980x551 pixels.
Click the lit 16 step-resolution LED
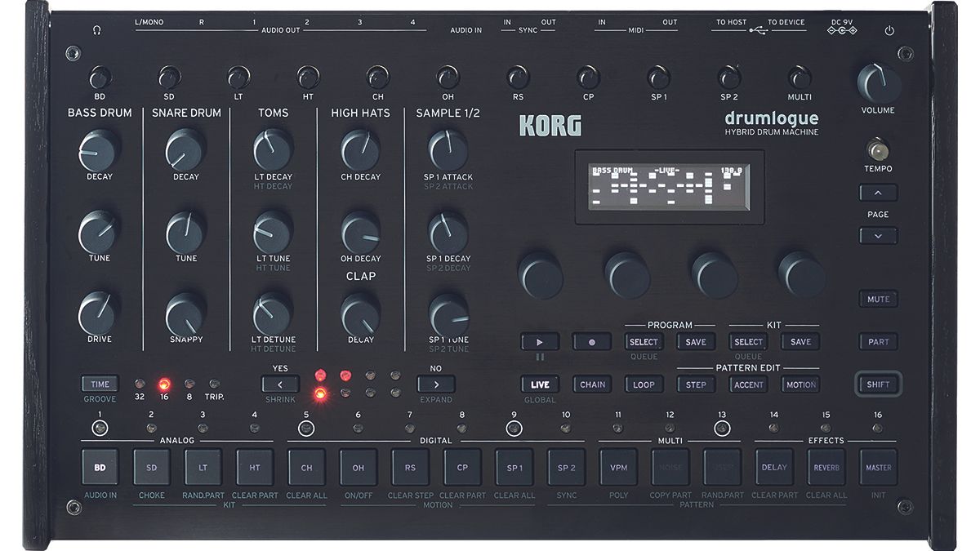point(165,384)
